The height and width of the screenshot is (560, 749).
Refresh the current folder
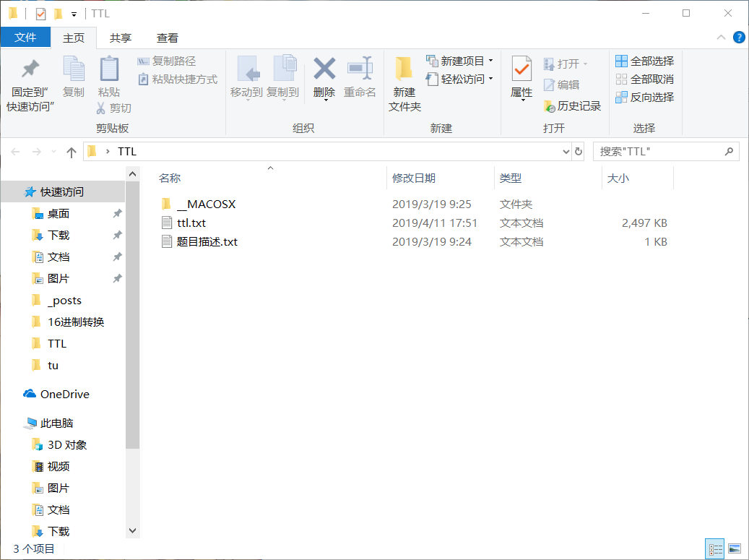(579, 152)
